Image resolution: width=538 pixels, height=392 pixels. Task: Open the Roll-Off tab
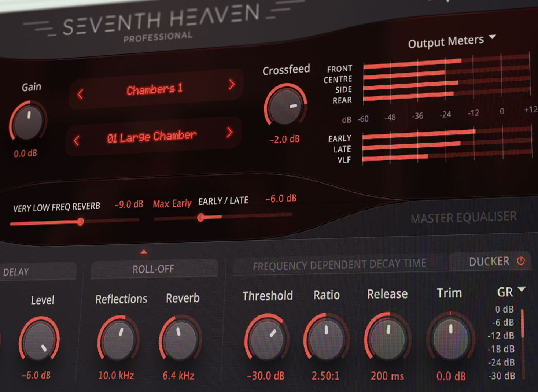point(153,269)
